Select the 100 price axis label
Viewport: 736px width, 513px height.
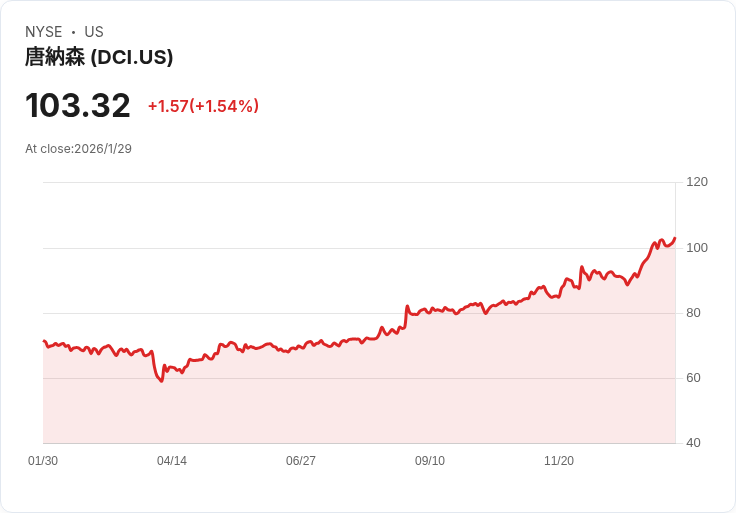pyautogui.click(x=696, y=248)
